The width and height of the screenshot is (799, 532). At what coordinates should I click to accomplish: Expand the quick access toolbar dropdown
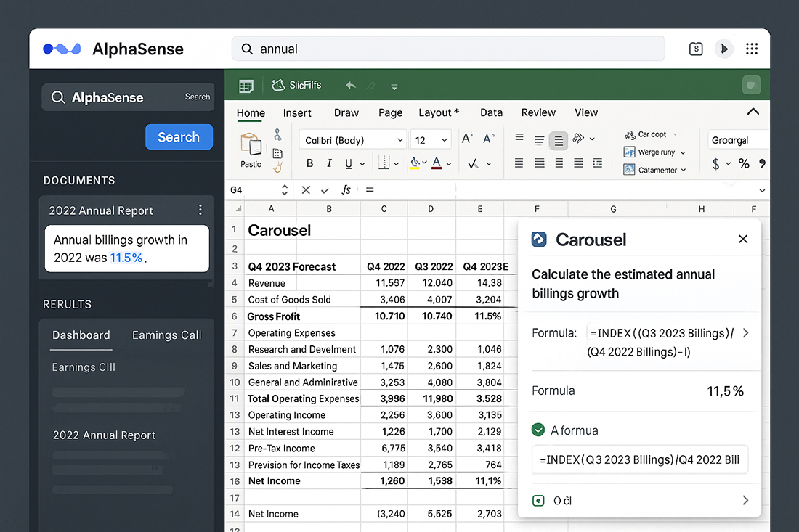point(394,87)
